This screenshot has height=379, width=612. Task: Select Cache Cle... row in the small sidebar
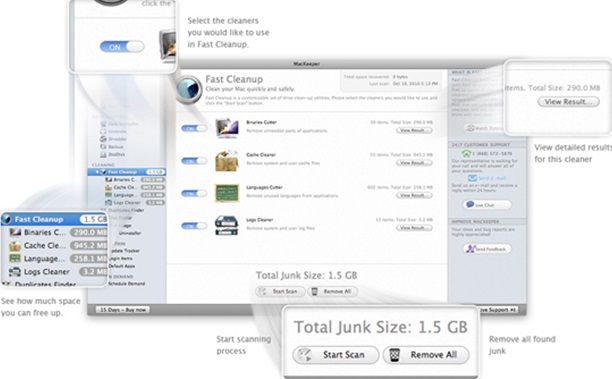(127, 187)
